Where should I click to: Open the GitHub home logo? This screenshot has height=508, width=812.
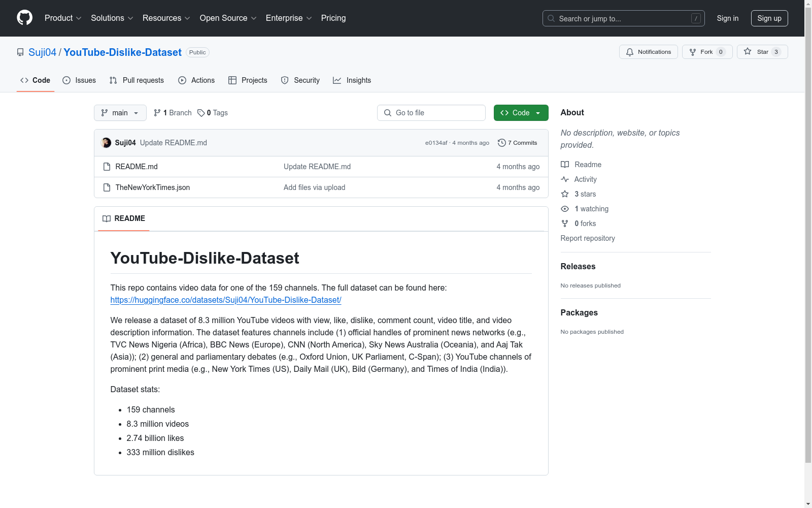(24, 18)
